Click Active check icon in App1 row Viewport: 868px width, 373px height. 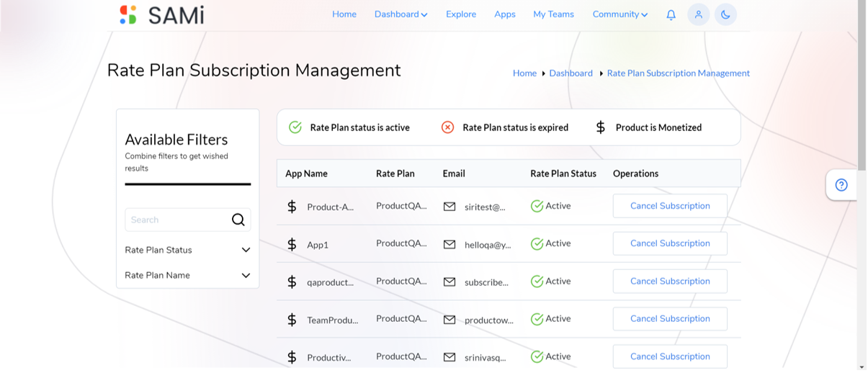[x=537, y=244]
